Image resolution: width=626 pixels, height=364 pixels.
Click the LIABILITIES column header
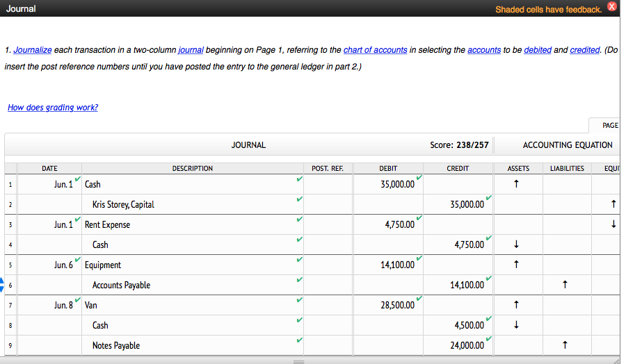(567, 168)
